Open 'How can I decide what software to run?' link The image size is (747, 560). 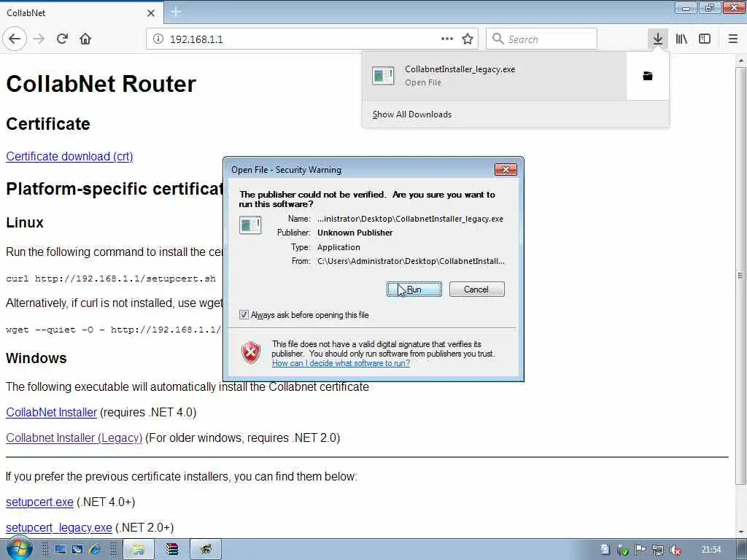341,363
